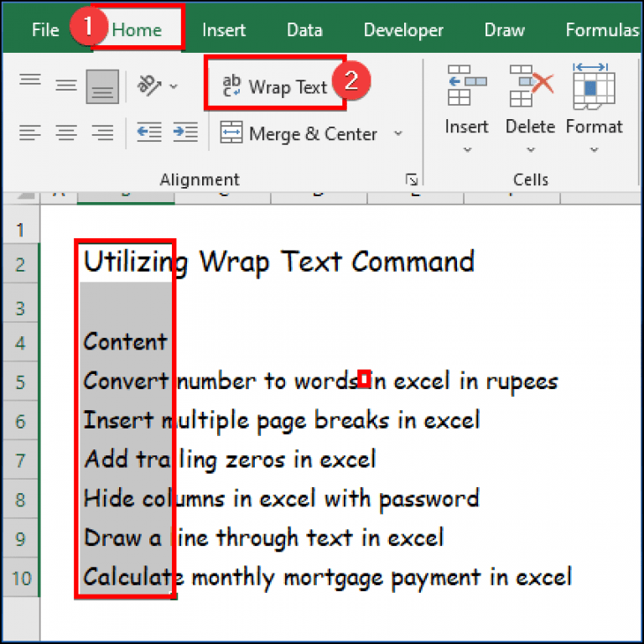Click the Orientation text-angle icon
644x644 pixels.
coord(149,86)
